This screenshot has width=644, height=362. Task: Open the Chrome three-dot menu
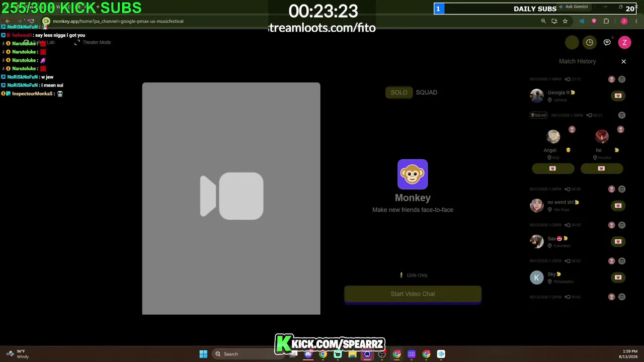tap(636, 21)
